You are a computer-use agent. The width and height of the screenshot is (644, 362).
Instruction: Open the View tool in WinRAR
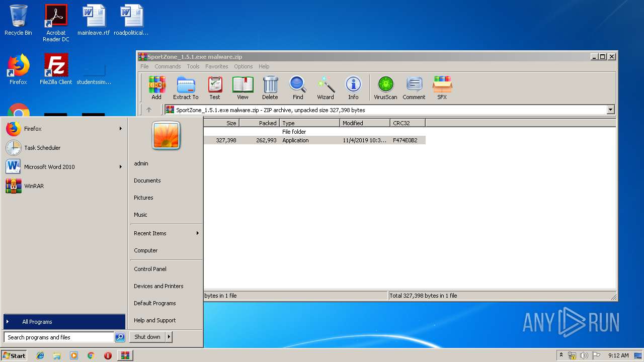pyautogui.click(x=243, y=88)
